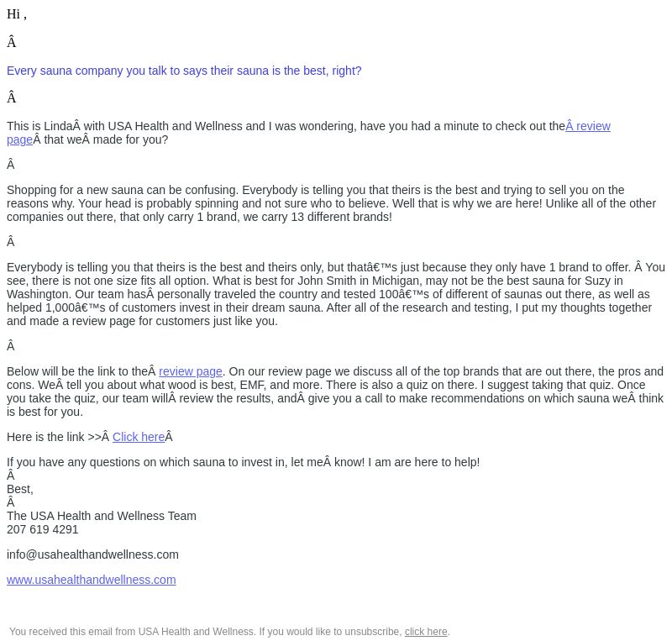This screenshot has height=641, width=672.
Task: Follow the 'Click here' link after 'Here is the link >>'
Action: [x=139, y=437]
